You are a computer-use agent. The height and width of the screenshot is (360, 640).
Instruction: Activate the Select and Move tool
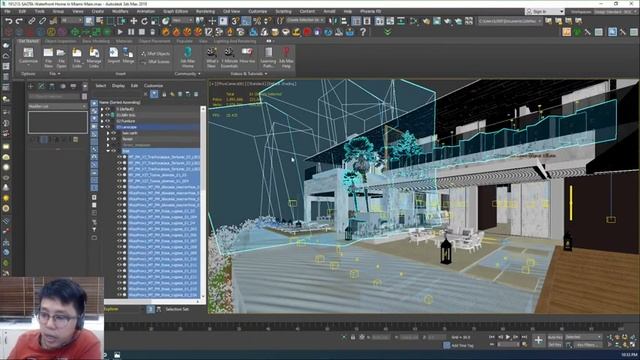tap(133, 21)
